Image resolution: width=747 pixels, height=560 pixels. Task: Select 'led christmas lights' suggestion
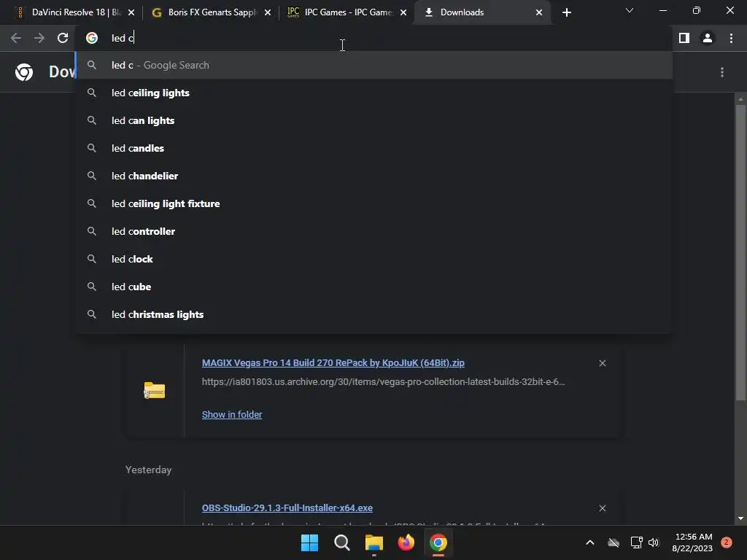click(x=374, y=314)
